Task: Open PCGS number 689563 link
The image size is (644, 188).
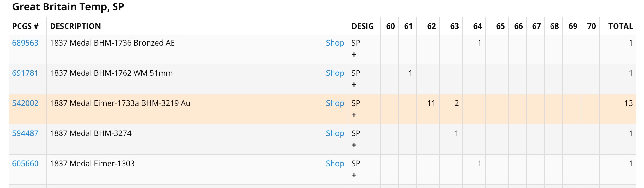Action: [x=25, y=43]
